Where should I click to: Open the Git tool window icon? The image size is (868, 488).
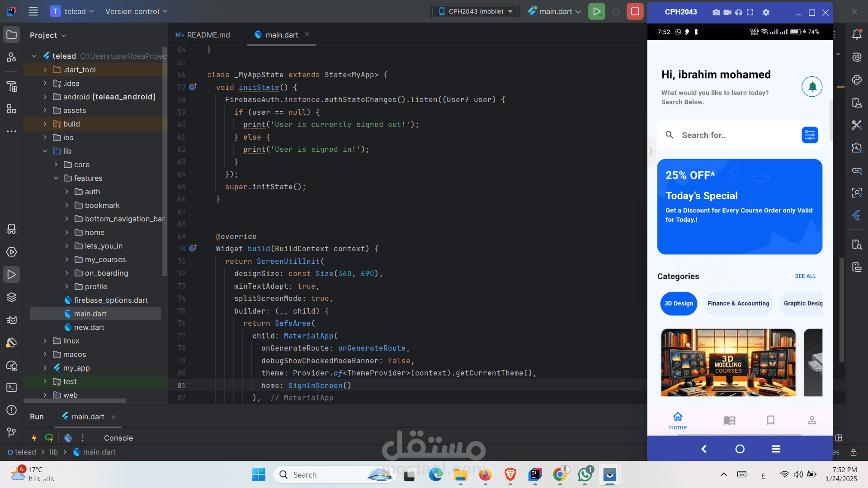coord(12,432)
